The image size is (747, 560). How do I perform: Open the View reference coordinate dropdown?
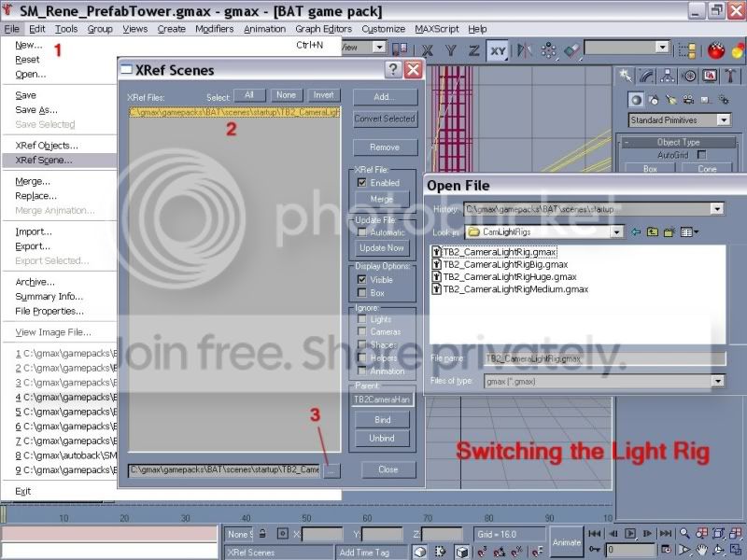[x=379, y=48]
